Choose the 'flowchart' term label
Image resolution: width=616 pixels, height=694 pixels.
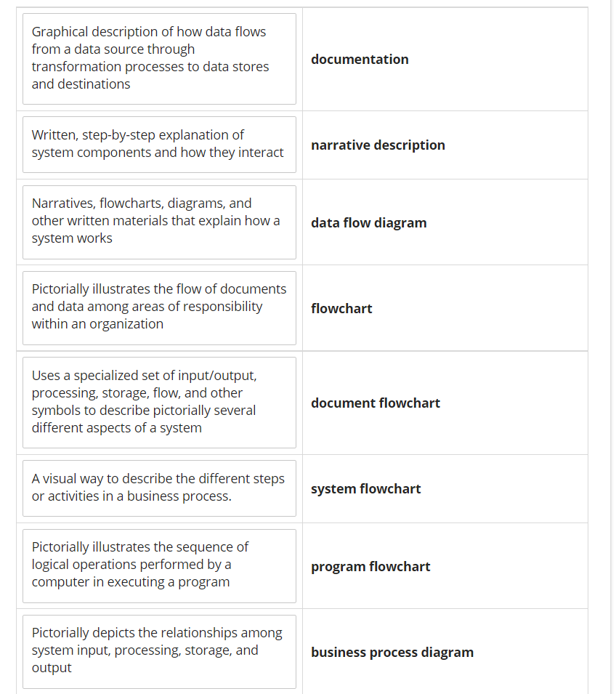point(341,309)
